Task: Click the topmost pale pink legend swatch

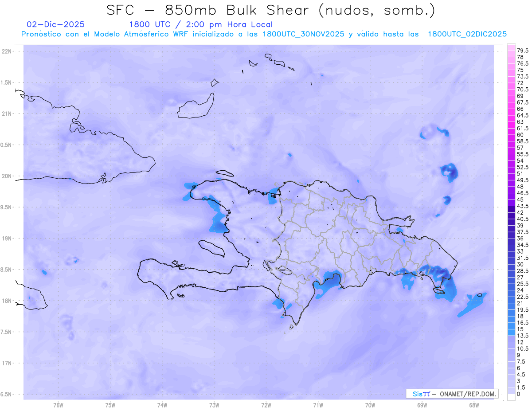Action: [511, 47]
